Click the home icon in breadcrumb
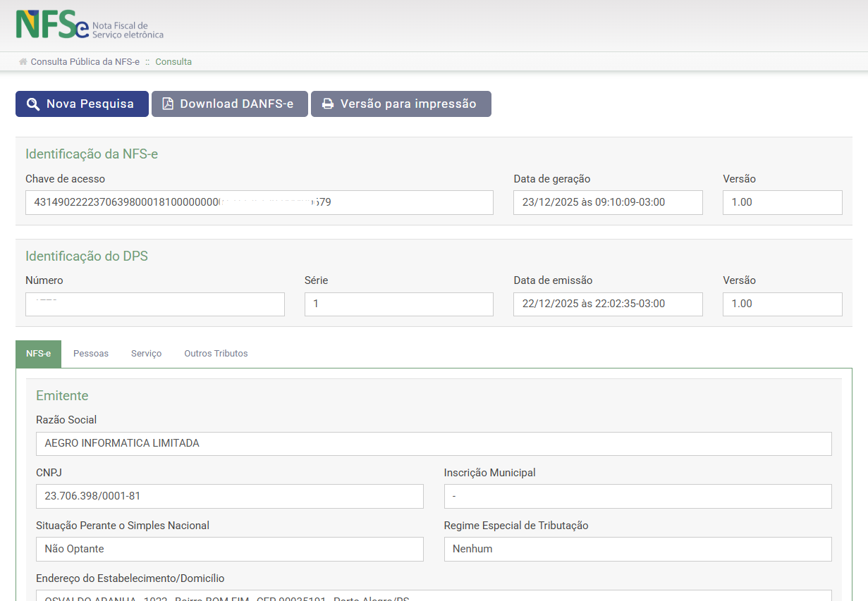Screen dimensions: 868x601 (23, 62)
